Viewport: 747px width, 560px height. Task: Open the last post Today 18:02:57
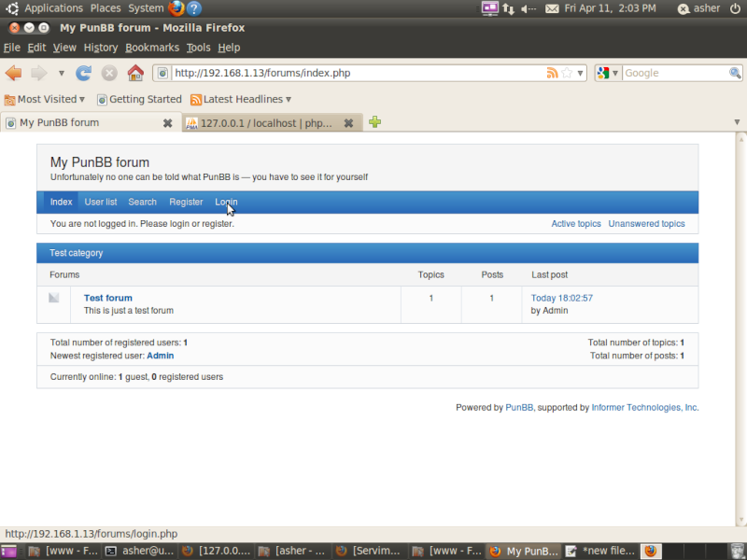pyautogui.click(x=562, y=298)
